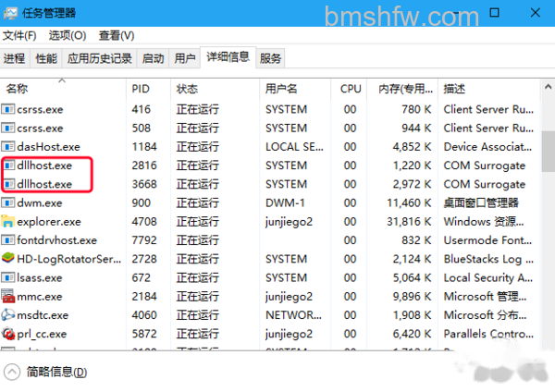Screen dimensions: 555x392
Task: Sort by the PID column header
Action: pos(148,89)
